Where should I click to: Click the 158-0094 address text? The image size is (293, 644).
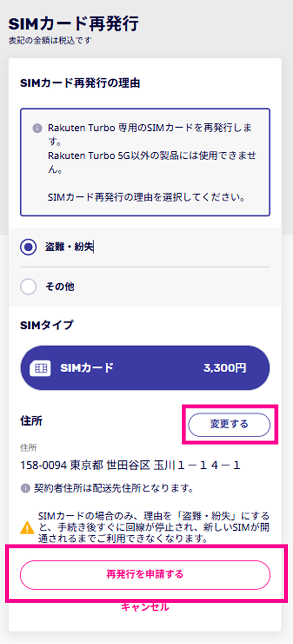(130, 465)
